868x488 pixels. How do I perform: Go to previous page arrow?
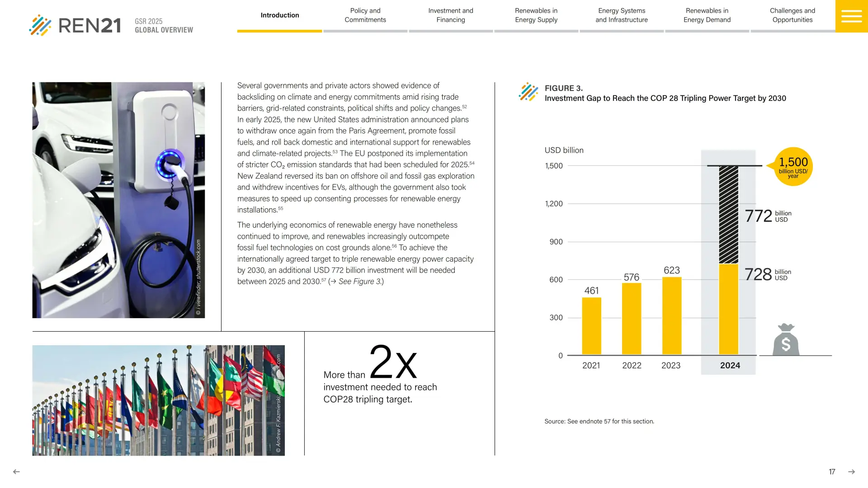[16, 472]
